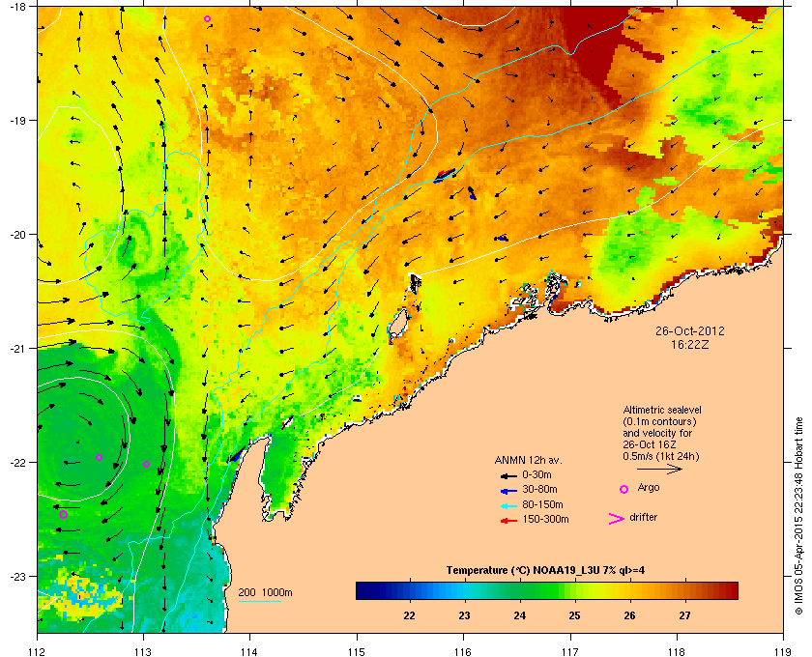Click the '(0.1m contours)' legend line
This screenshot has height=657, width=812.
tap(659, 421)
